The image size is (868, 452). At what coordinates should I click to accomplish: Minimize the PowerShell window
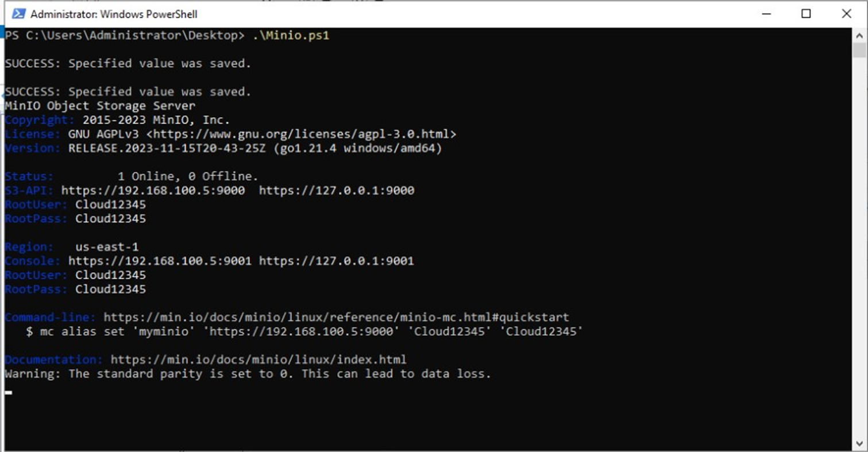tap(766, 14)
